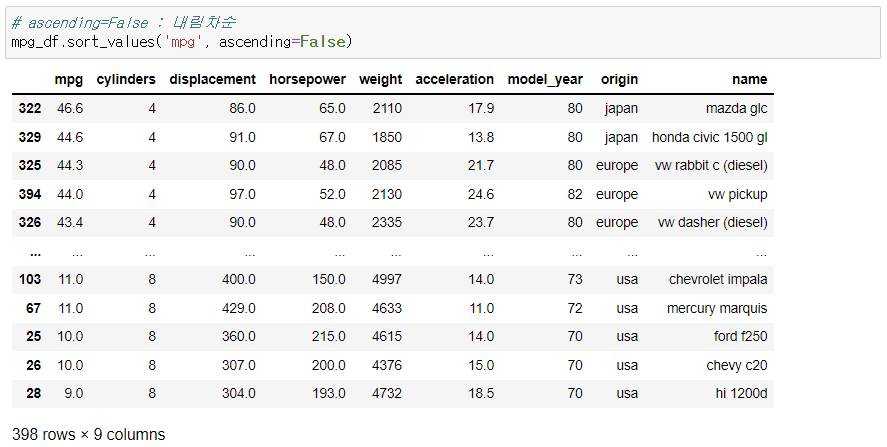The image size is (887, 447).
Task: Select row index 394
Action: [x=29, y=195]
